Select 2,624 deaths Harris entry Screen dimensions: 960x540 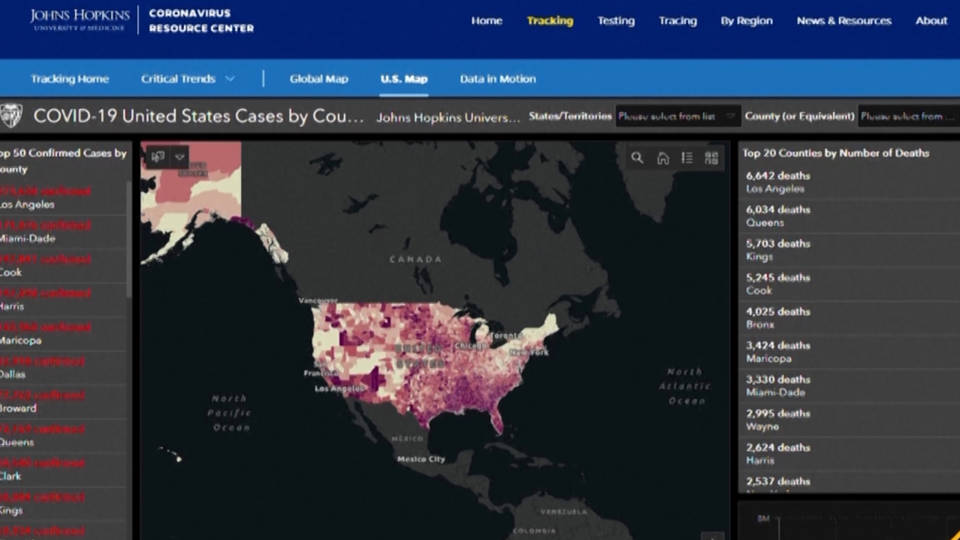(x=849, y=454)
